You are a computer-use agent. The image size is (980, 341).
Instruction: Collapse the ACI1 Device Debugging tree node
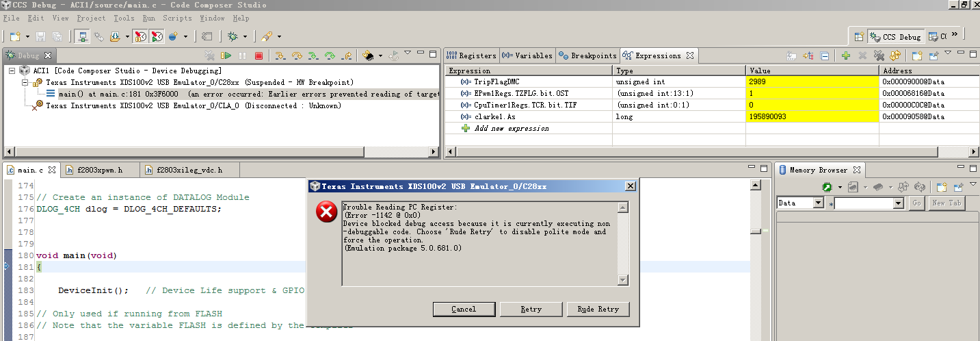tap(12, 71)
